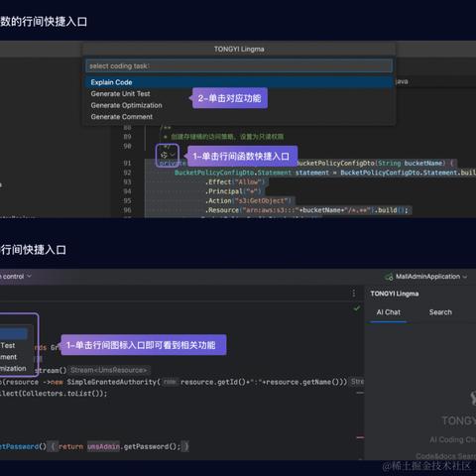The image size is (476, 476).
Task: Choose Generate Comment from the task list
Action: pyautogui.click(x=122, y=117)
